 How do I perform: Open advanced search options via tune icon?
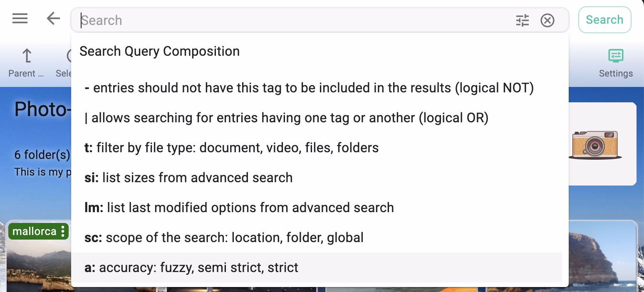[x=523, y=20]
